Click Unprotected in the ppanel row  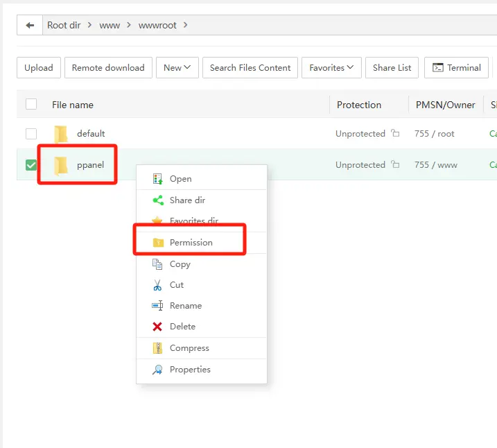(360, 165)
